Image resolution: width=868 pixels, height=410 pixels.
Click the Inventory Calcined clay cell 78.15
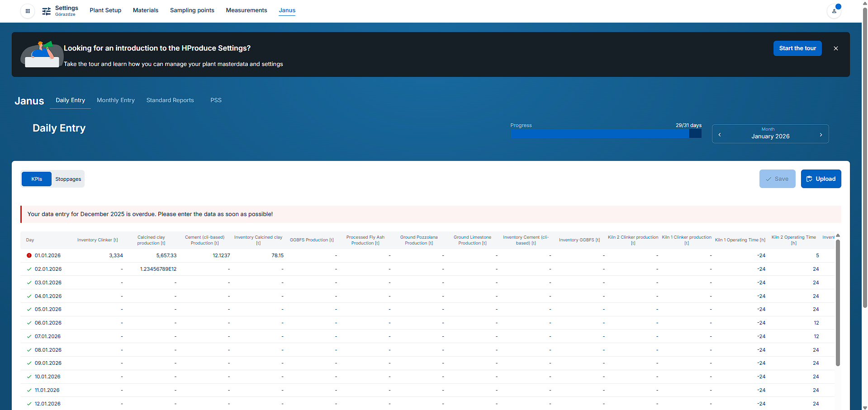pos(277,255)
